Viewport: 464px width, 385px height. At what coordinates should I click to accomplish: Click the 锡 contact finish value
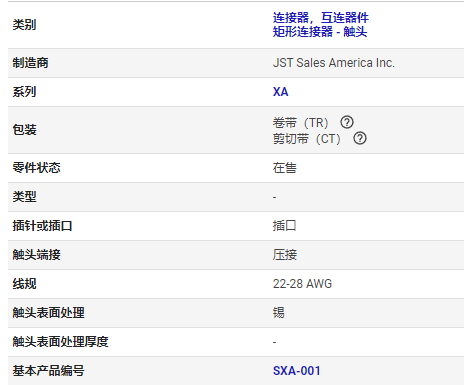279,313
